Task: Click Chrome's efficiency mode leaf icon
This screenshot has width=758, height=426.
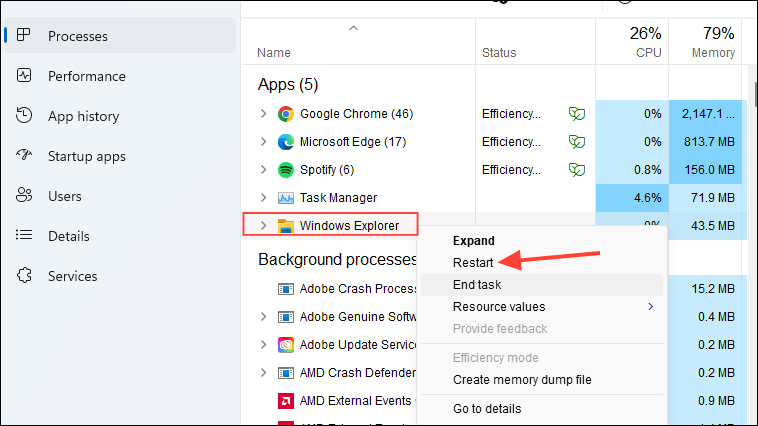Action: coord(577,114)
